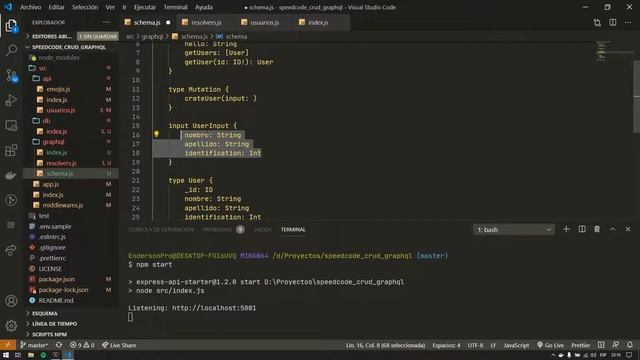
Task: Click the editor vertical scrollbar
Action: click(x=636, y=97)
